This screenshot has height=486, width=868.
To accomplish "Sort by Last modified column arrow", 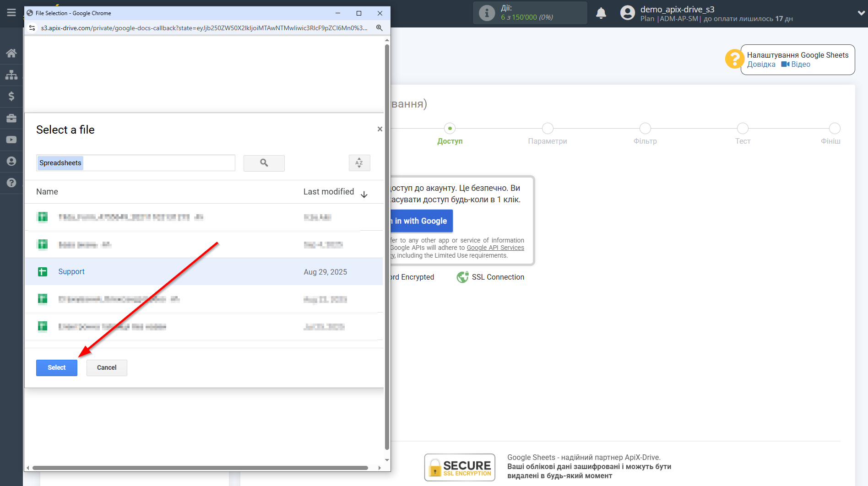I will tap(364, 194).
